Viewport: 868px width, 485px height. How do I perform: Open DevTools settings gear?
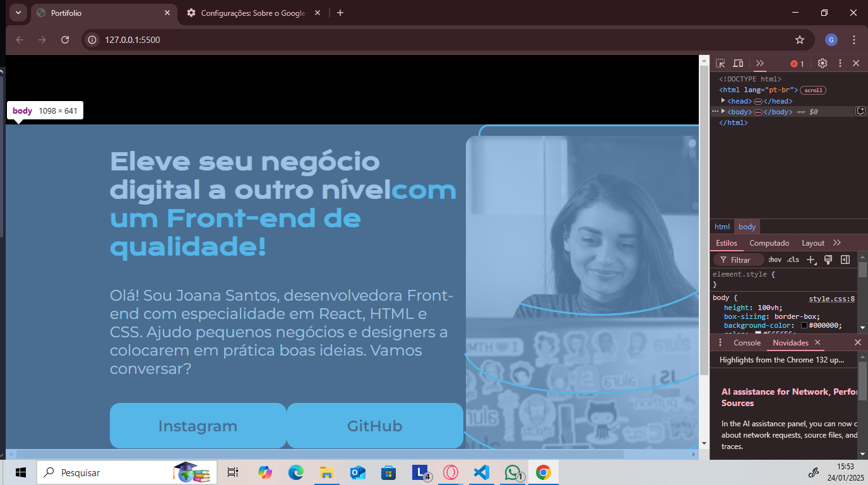pyautogui.click(x=823, y=63)
